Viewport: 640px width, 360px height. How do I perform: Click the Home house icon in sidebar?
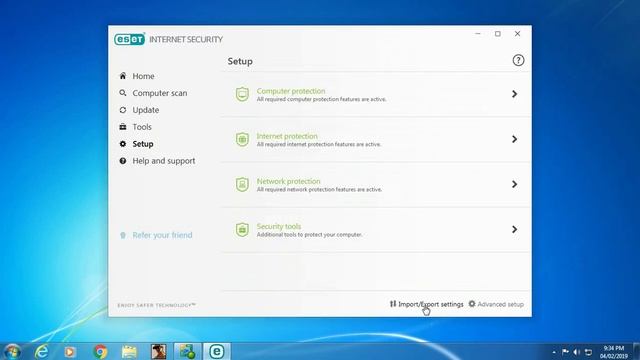[x=122, y=76]
